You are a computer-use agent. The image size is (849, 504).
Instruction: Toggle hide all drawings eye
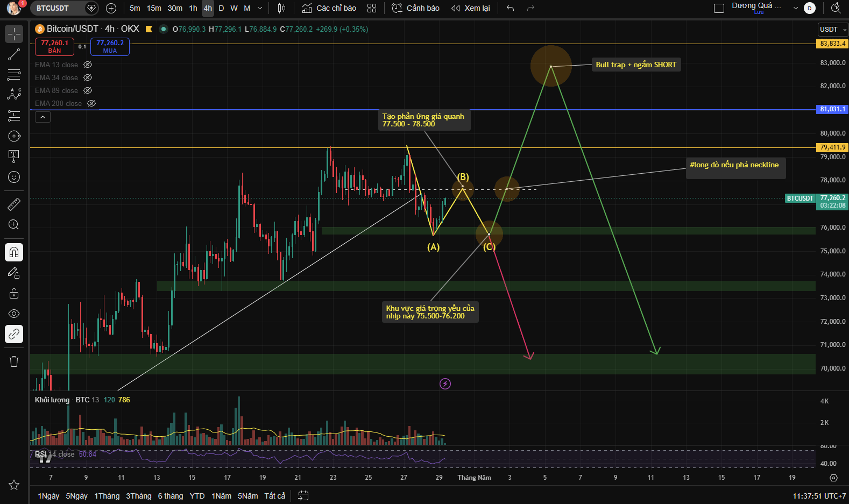[x=14, y=314]
